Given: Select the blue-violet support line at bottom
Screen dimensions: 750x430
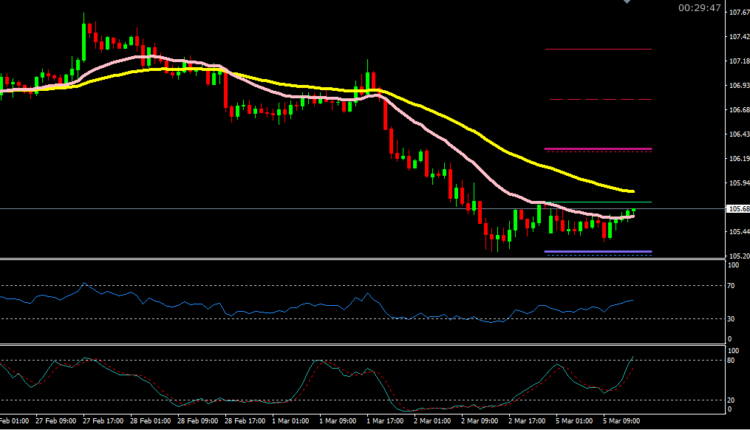Looking at the screenshot, I should pos(597,251).
